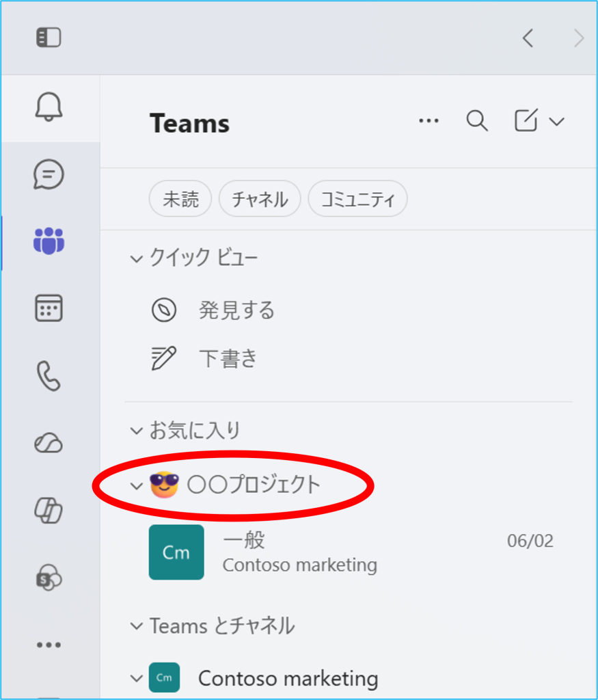Screen dimensions: 598x700
Task: Open the Calendar icon in sidebar
Action: point(49,308)
